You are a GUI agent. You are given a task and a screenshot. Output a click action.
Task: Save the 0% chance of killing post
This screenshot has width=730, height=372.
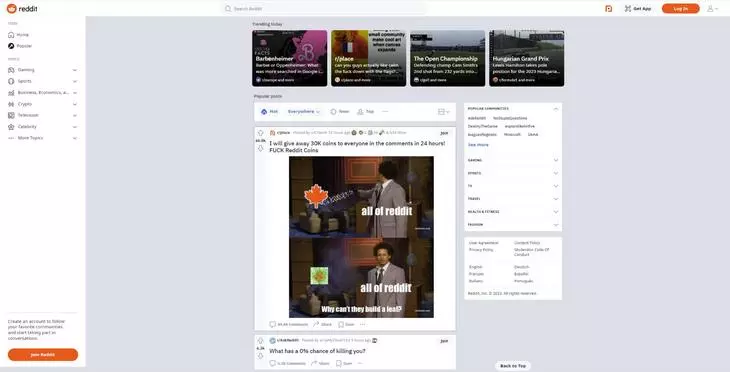(344, 363)
